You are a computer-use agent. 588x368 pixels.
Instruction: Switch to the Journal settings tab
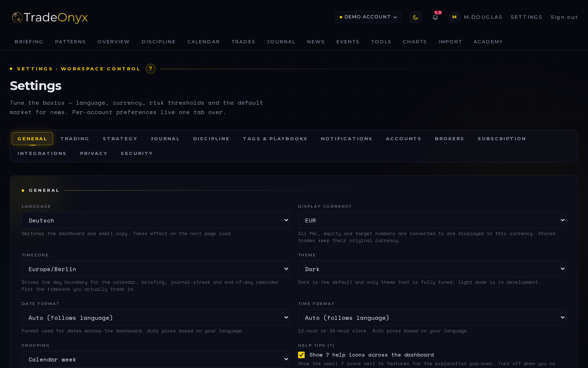click(165, 139)
